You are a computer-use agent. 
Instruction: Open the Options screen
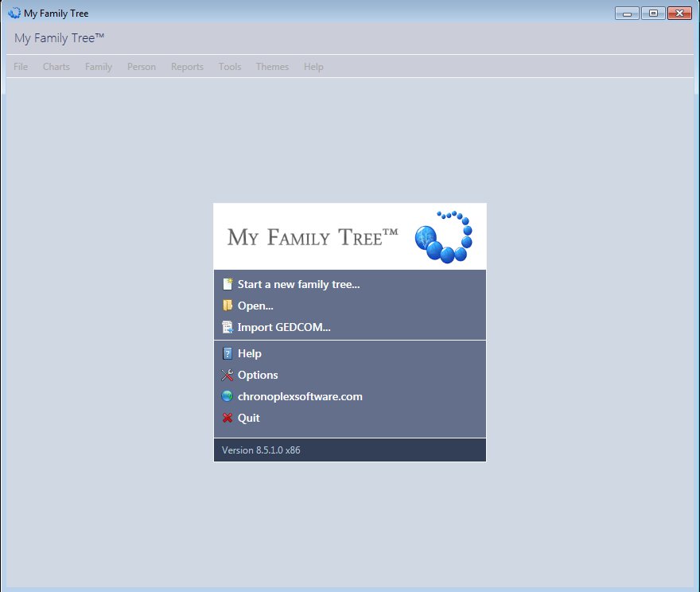point(258,375)
